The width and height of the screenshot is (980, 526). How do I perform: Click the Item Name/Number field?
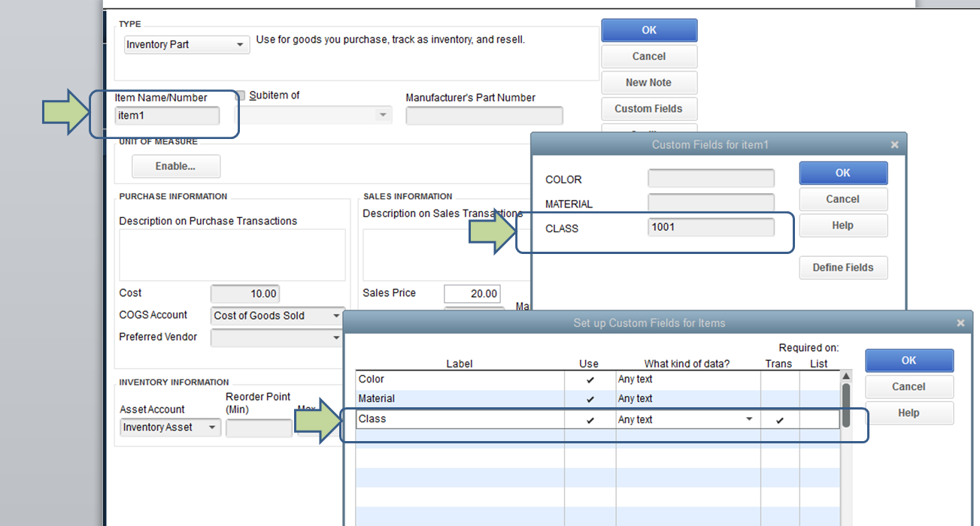168,116
